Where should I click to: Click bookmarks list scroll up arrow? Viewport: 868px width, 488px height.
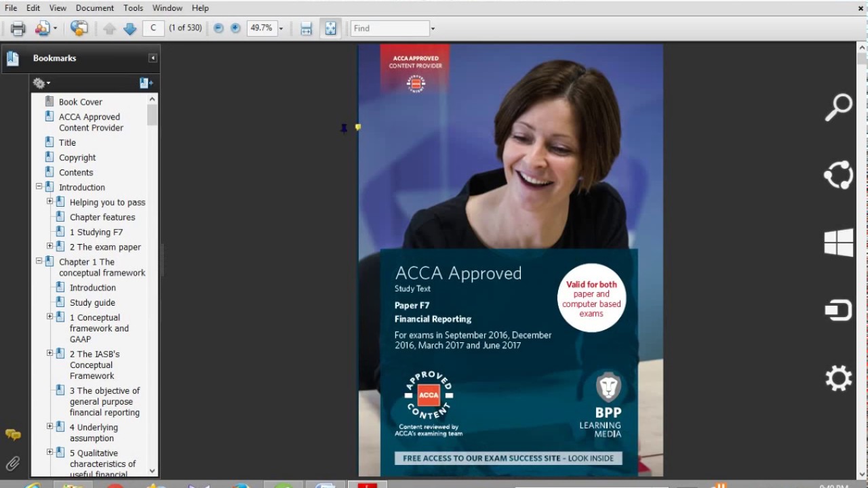coord(152,100)
